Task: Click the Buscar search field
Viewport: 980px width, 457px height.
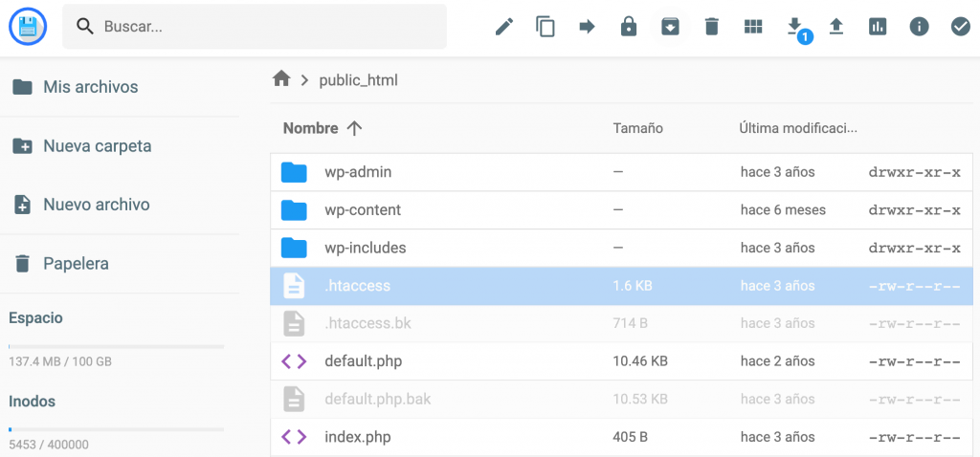Action: [x=268, y=27]
